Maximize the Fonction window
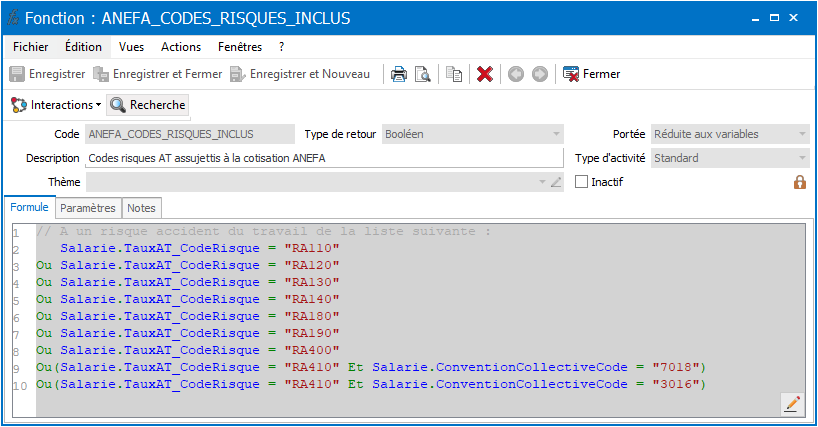Screen dimensions: 818x427 (x=775, y=18)
